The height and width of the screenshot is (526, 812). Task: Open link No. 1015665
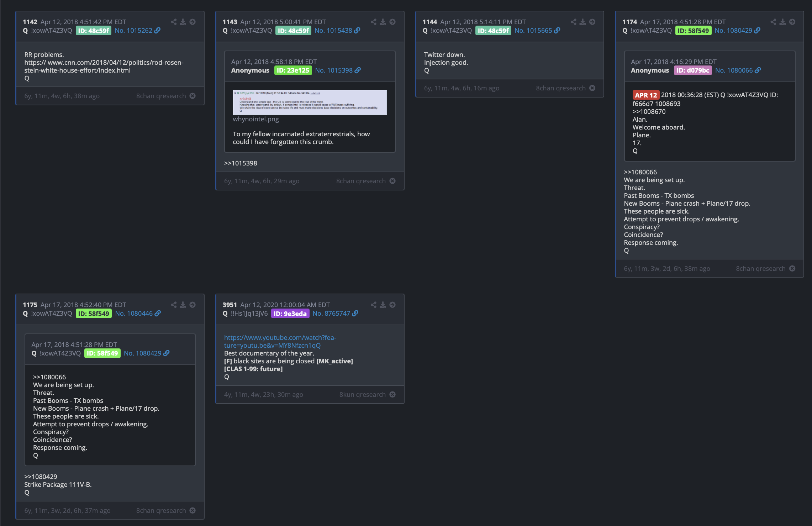(x=537, y=31)
